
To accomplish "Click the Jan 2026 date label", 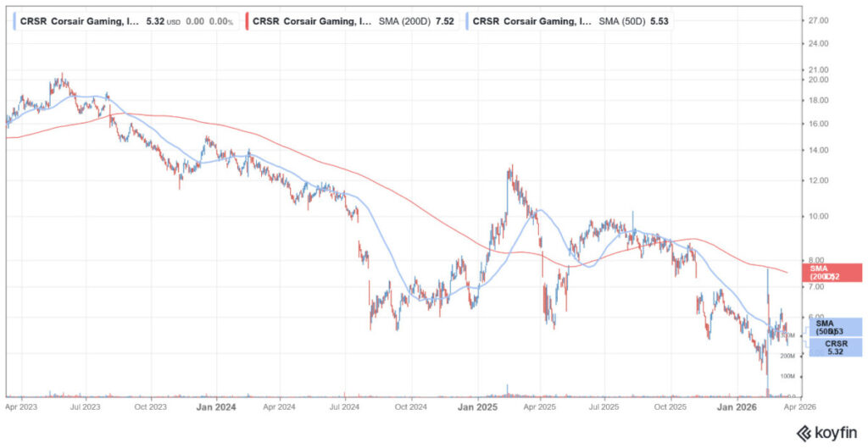I will point(737,407).
